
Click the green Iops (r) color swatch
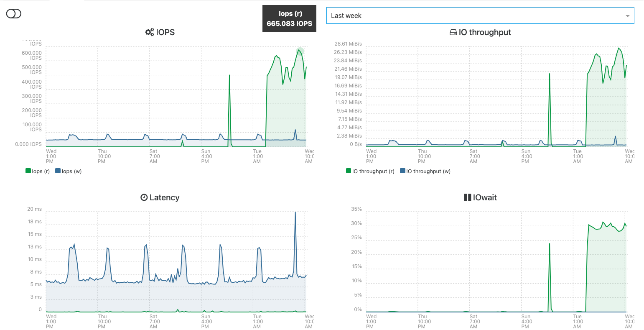28,171
